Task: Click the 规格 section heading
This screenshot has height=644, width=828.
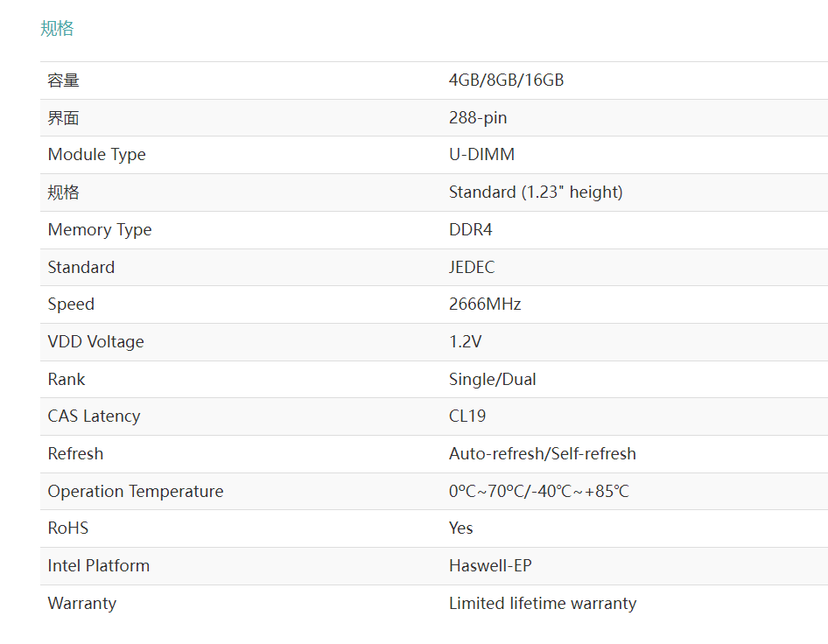Action: [57, 29]
